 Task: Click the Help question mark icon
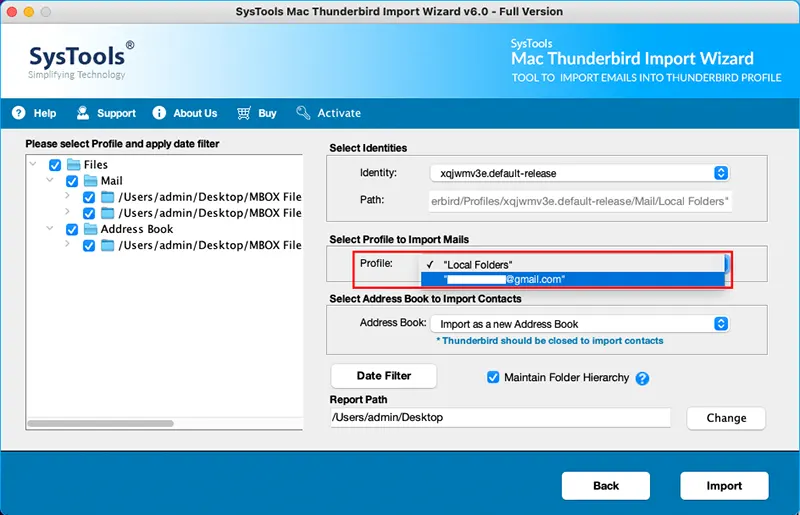click(18, 113)
